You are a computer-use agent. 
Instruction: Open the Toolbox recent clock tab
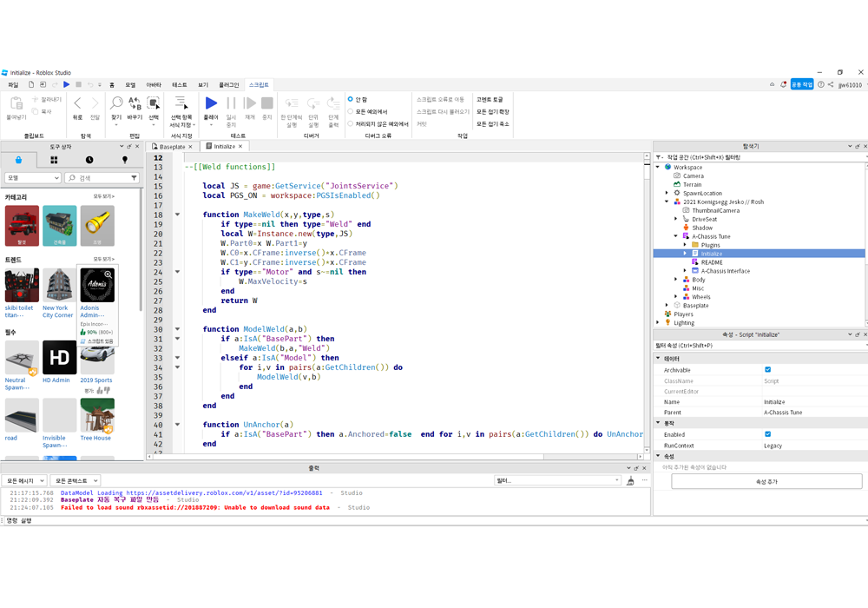89,160
